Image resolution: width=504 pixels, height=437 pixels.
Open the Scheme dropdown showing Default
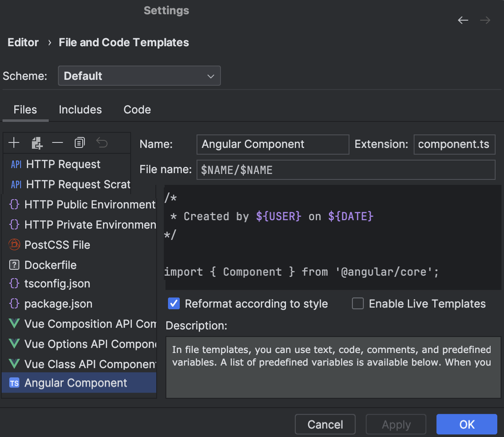tap(139, 76)
